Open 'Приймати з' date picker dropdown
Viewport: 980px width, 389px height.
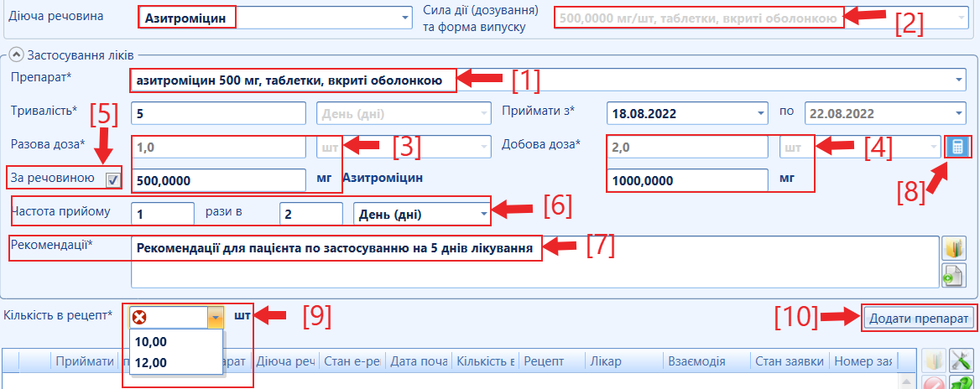pyautogui.click(x=760, y=114)
